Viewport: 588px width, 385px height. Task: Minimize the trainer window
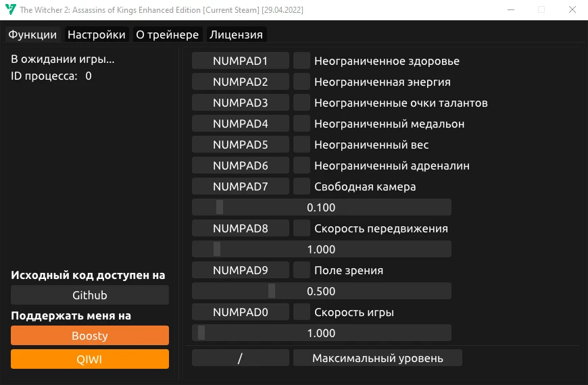(511, 9)
